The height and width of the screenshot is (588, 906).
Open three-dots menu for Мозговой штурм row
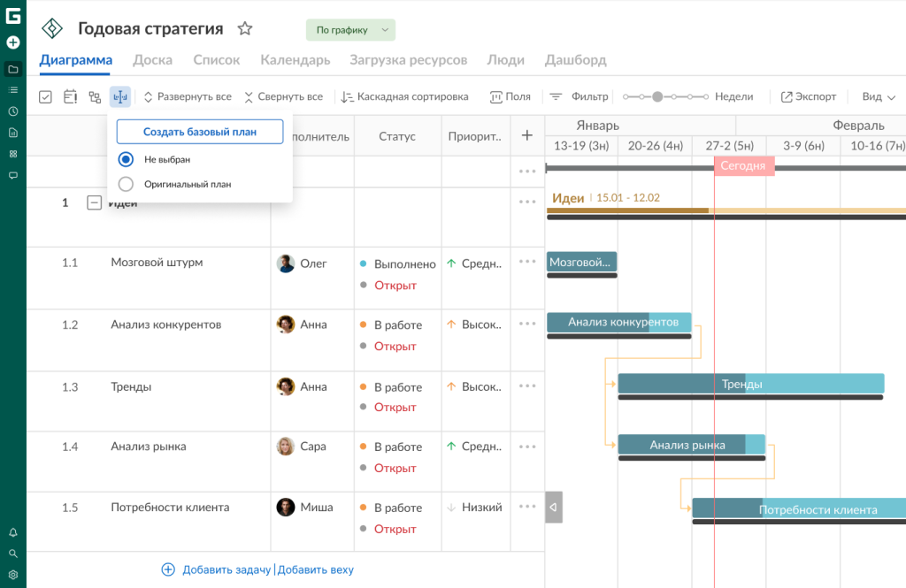pos(527,262)
